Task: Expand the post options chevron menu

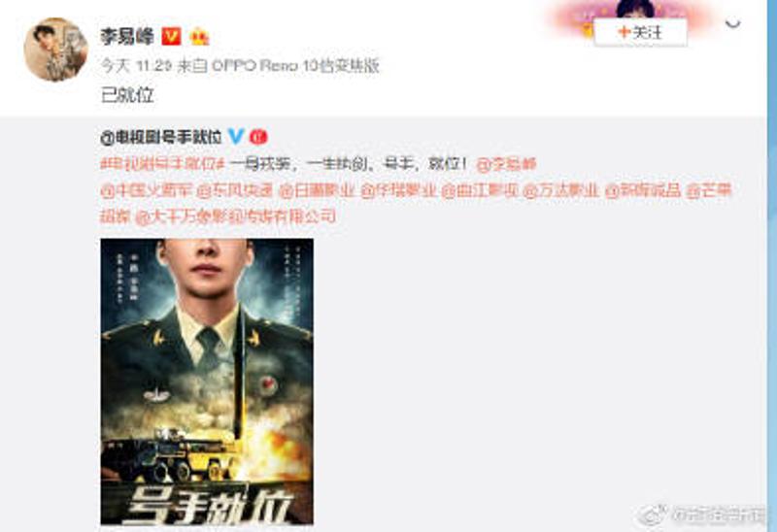Action: (732, 23)
